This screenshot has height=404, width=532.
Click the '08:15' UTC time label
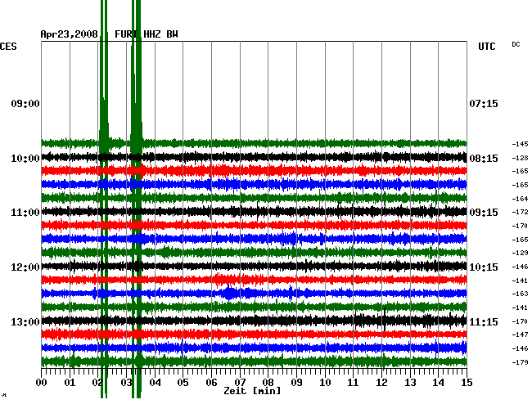coord(484,159)
